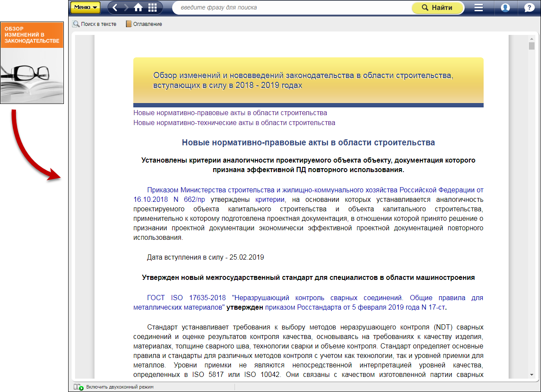The height and width of the screenshot is (392, 541).
Task: Click Поиск в тексте tool
Action: (x=94, y=24)
